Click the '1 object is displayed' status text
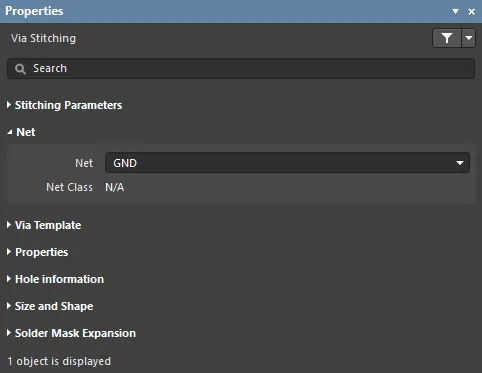 tap(59, 361)
